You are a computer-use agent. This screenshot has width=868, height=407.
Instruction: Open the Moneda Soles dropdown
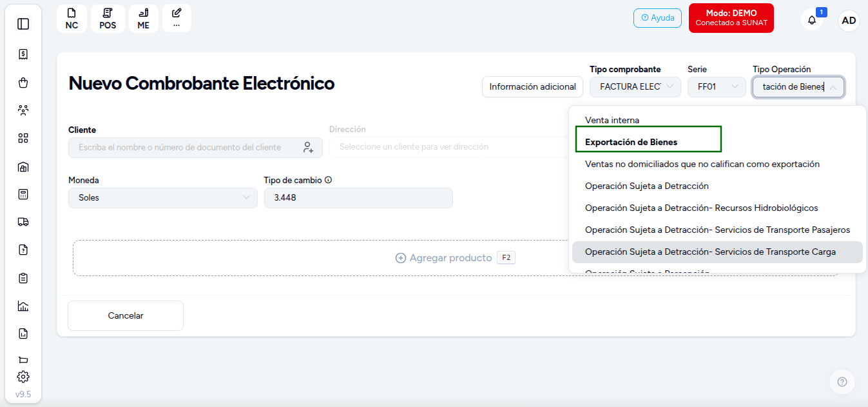point(163,197)
